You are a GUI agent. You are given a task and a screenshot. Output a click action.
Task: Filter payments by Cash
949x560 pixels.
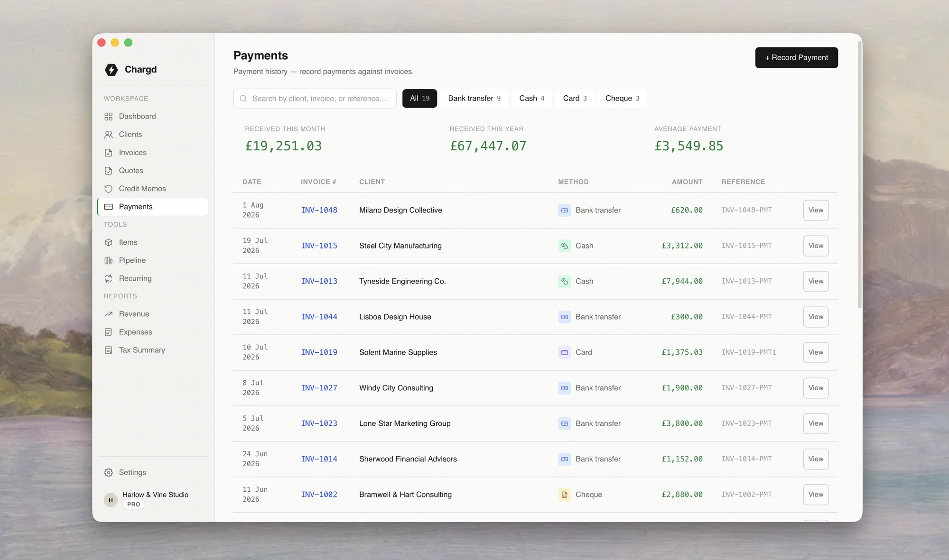pyautogui.click(x=531, y=98)
